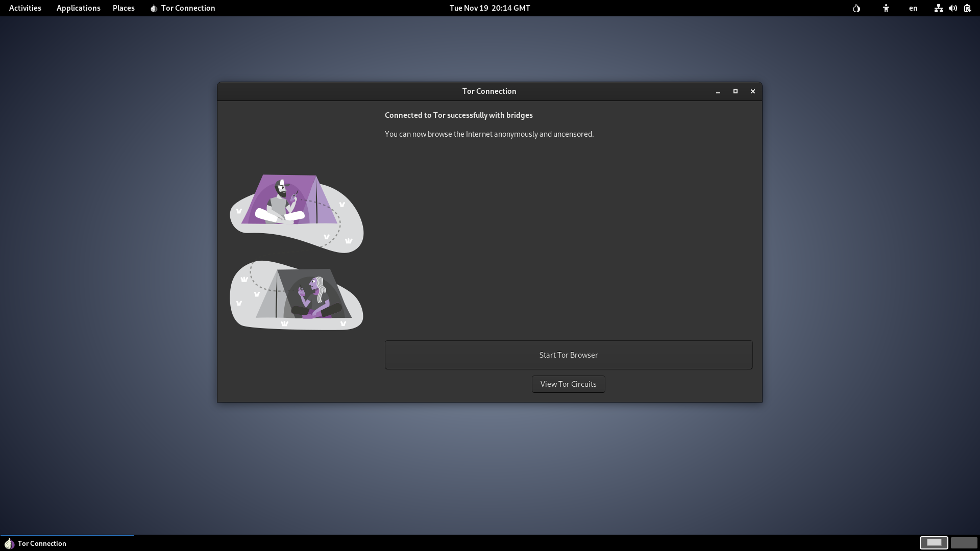Open the 'en' keyboard layout menu
This screenshot has height=551, width=980.
pos(913,8)
